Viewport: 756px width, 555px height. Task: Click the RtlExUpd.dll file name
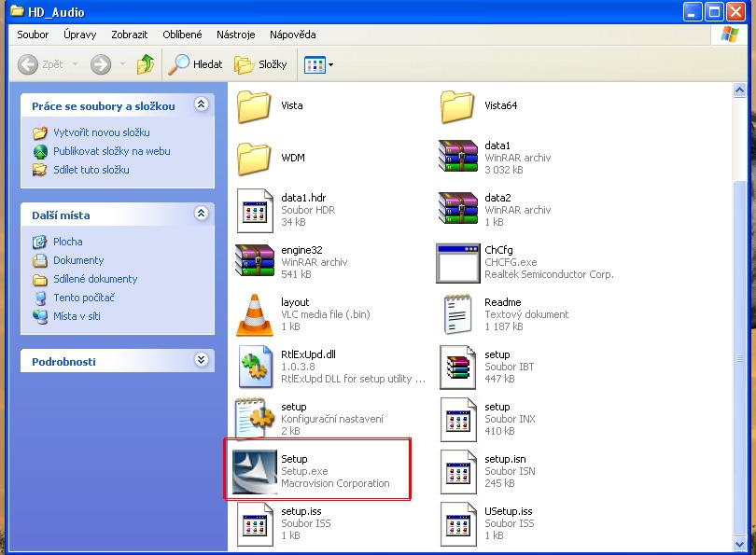click(308, 354)
